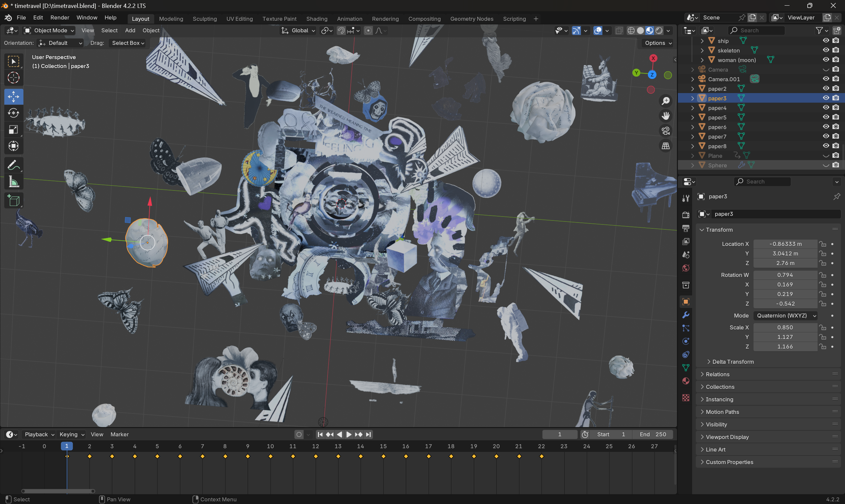845x504 pixels.
Task: Click the 3D Cursor tool
Action: pyautogui.click(x=14, y=78)
